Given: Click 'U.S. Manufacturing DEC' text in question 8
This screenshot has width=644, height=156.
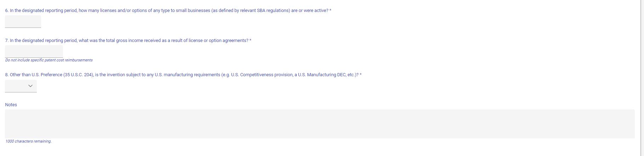Looking at the screenshot, I should click(x=321, y=75).
